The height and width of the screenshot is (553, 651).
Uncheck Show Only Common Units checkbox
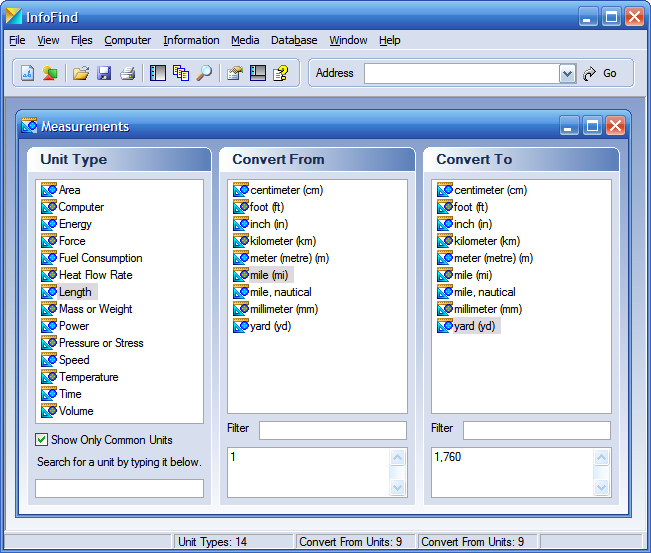pos(41,440)
